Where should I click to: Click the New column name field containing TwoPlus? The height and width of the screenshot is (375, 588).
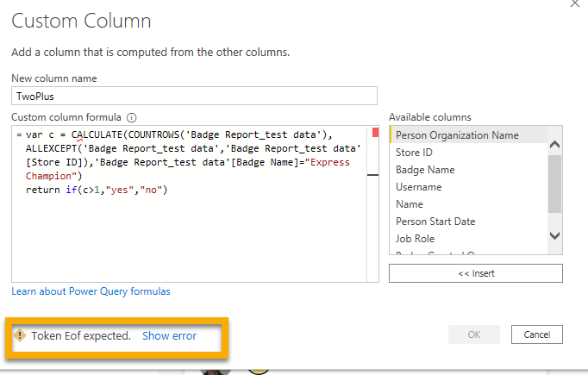coord(194,96)
